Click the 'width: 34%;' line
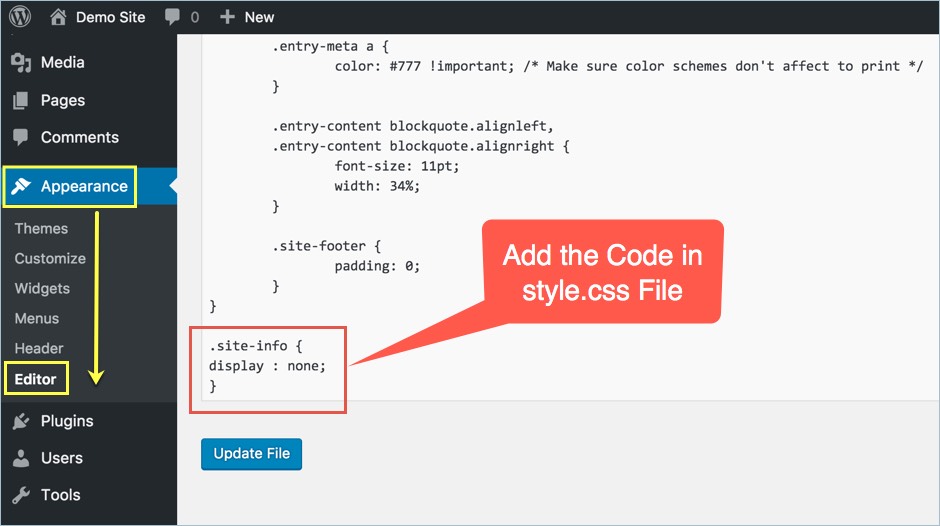940x526 pixels. tap(377, 186)
